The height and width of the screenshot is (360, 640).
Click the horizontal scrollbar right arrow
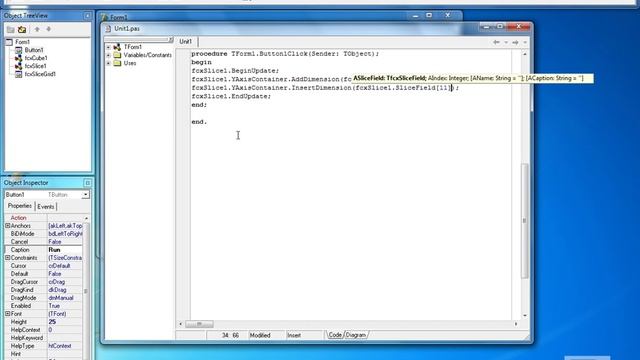(516, 324)
